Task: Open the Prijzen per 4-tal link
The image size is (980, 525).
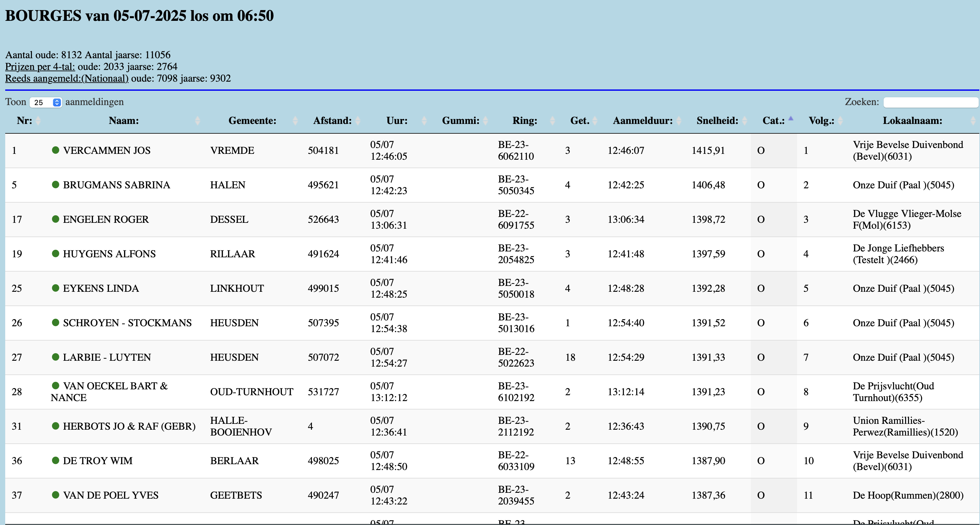Action: tap(40, 67)
